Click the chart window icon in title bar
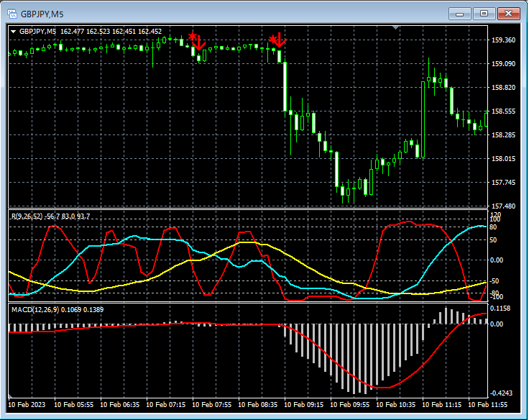Screen dimensions: 529x420 point(11,13)
